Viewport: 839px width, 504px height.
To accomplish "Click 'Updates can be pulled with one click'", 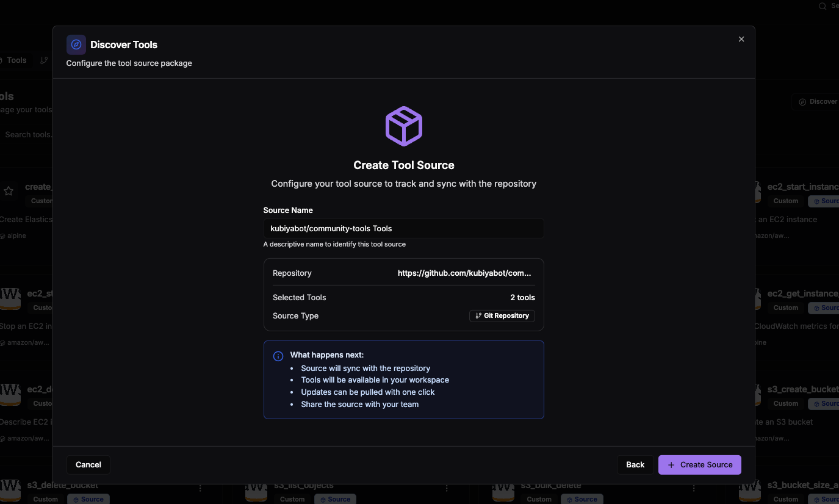I will point(368,392).
